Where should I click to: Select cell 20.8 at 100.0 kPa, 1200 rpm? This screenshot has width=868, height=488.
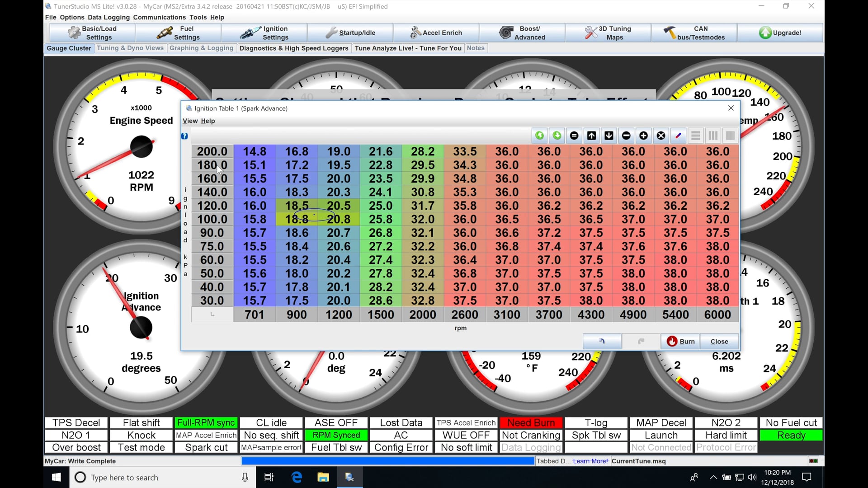pos(339,219)
